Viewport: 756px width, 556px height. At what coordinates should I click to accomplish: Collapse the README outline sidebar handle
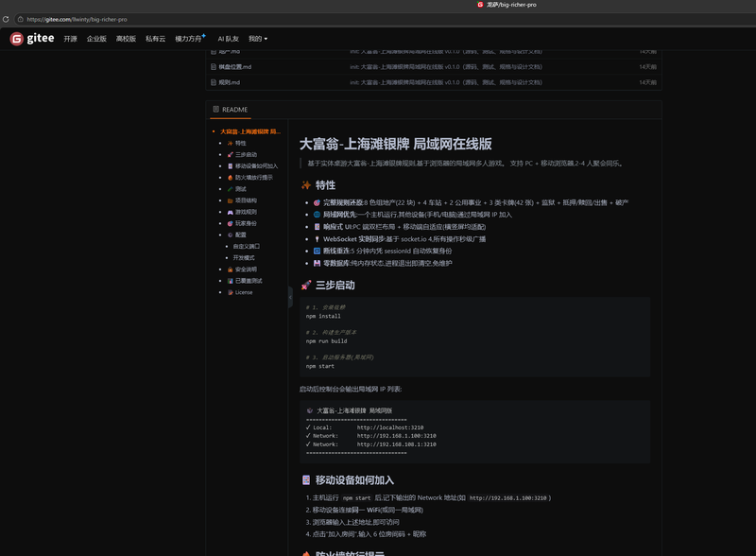(x=290, y=297)
